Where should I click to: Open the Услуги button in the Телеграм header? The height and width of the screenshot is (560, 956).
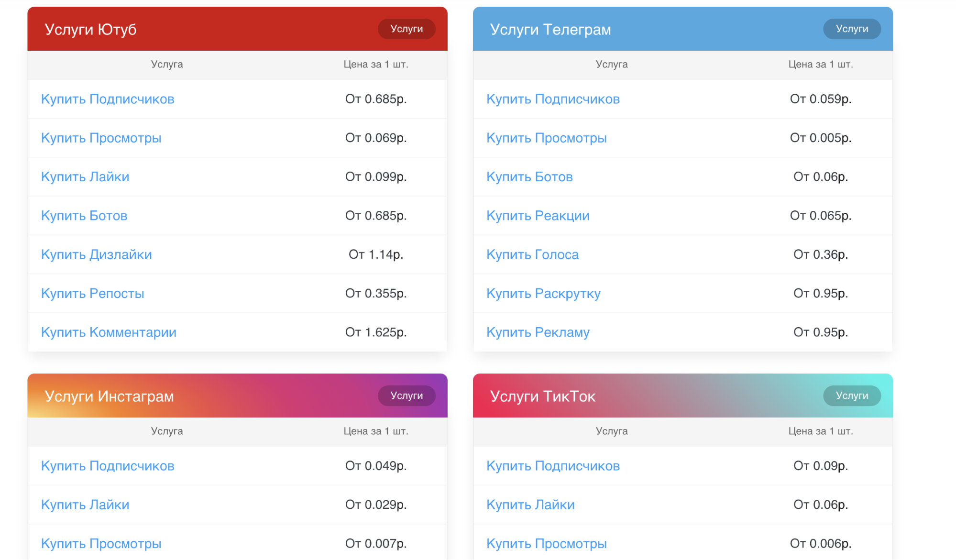[x=852, y=29]
